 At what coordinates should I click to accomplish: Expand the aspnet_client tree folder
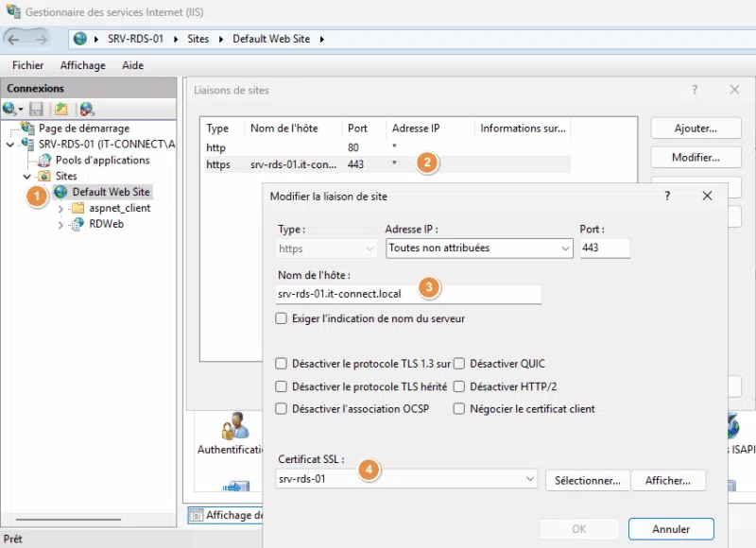(61, 208)
